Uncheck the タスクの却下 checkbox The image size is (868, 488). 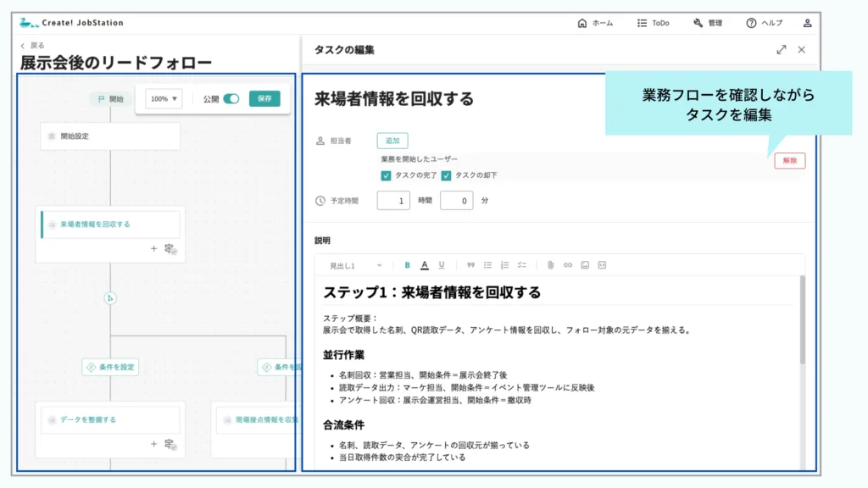pyautogui.click(x=446, y=175)
